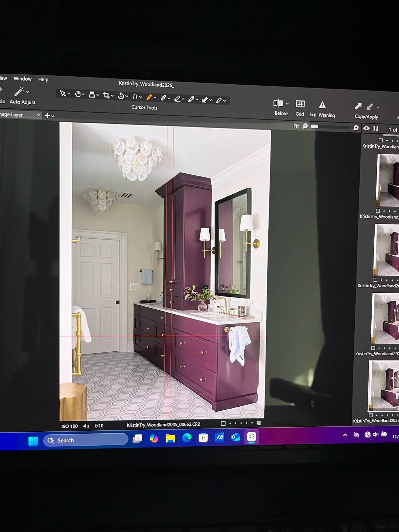Pick the Erase Mask eraser tool
Image resolution: width=399 pixels, height=532 pixels.
pos(177,99)
